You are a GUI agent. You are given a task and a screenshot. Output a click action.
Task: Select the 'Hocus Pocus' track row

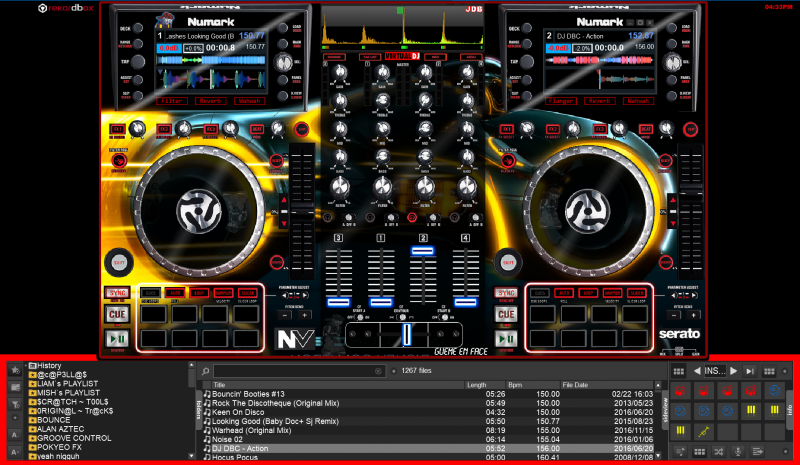coord(429,457)
